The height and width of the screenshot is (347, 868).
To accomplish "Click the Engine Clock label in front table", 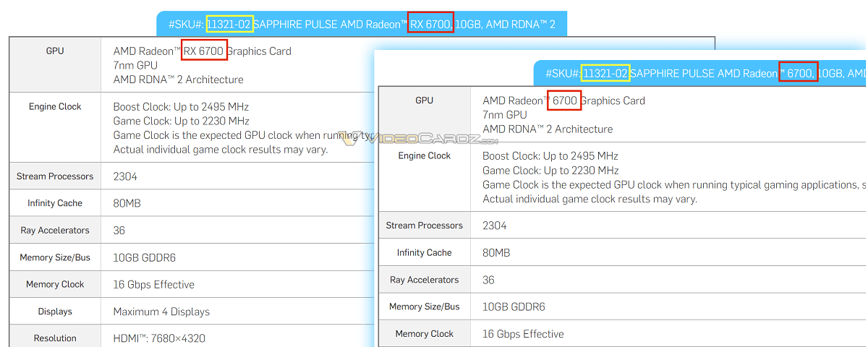I will pyautogui.click(x=425, y=155).
